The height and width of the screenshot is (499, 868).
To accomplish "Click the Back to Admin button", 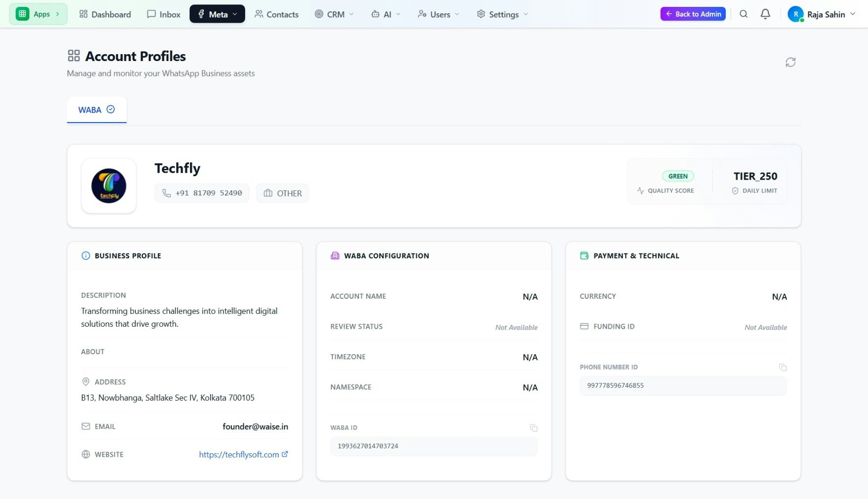I will 693,14.
